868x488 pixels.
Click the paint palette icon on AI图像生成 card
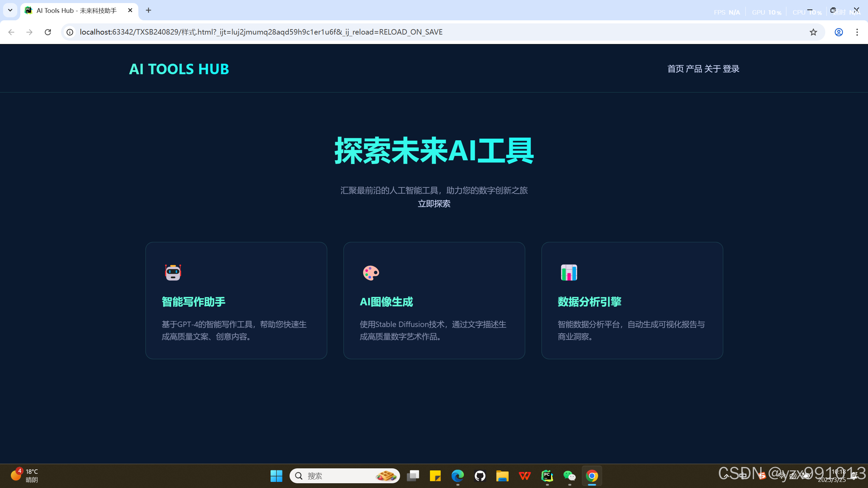point(371,272)
